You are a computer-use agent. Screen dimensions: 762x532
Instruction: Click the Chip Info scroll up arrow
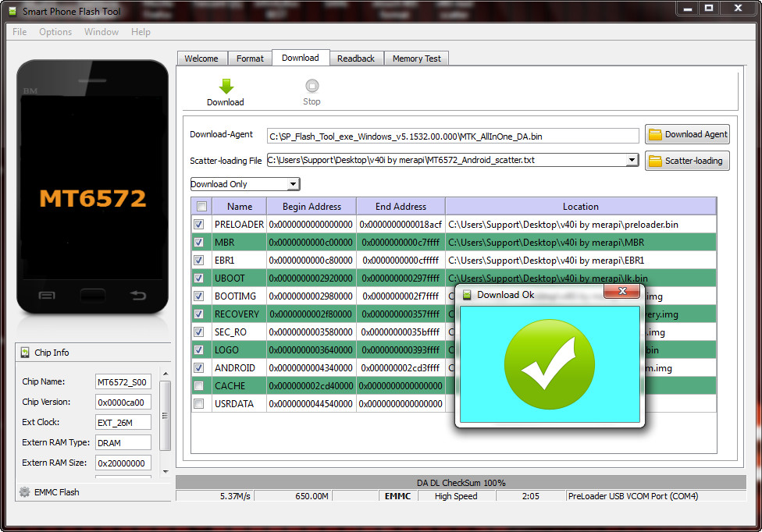tap(166, 374)
